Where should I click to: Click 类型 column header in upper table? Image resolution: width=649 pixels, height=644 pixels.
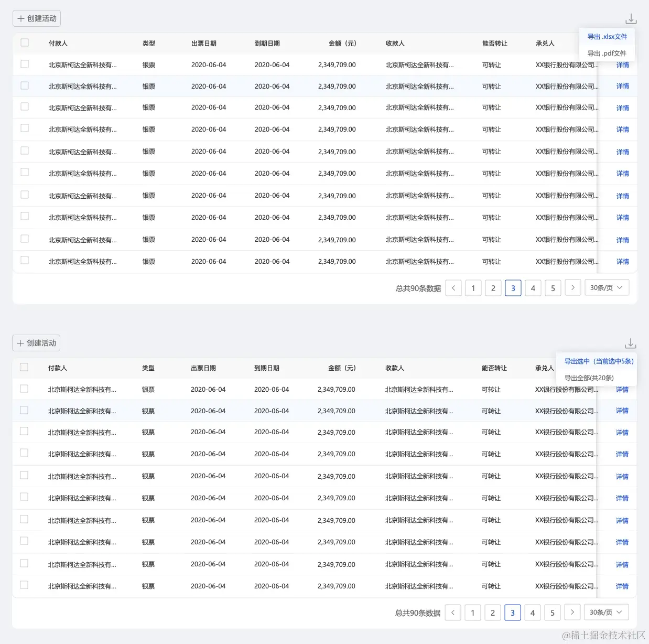[x=149, y=44]
